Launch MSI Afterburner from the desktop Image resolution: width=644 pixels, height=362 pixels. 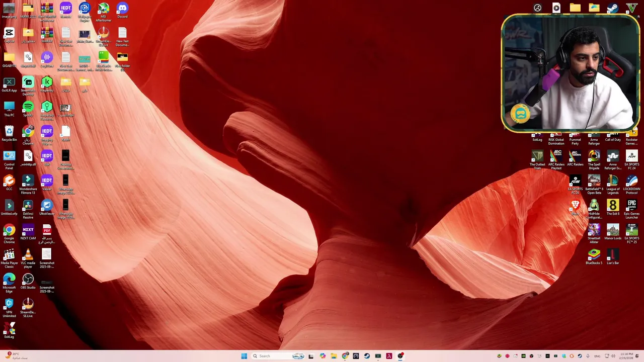coord(103,12)
